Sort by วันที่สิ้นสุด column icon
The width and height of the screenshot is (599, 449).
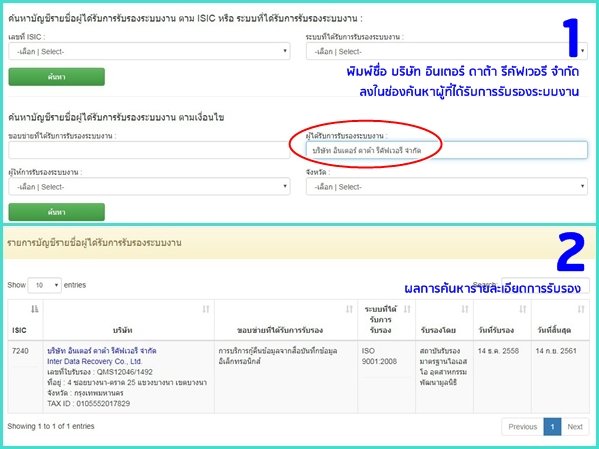[581, 309]
